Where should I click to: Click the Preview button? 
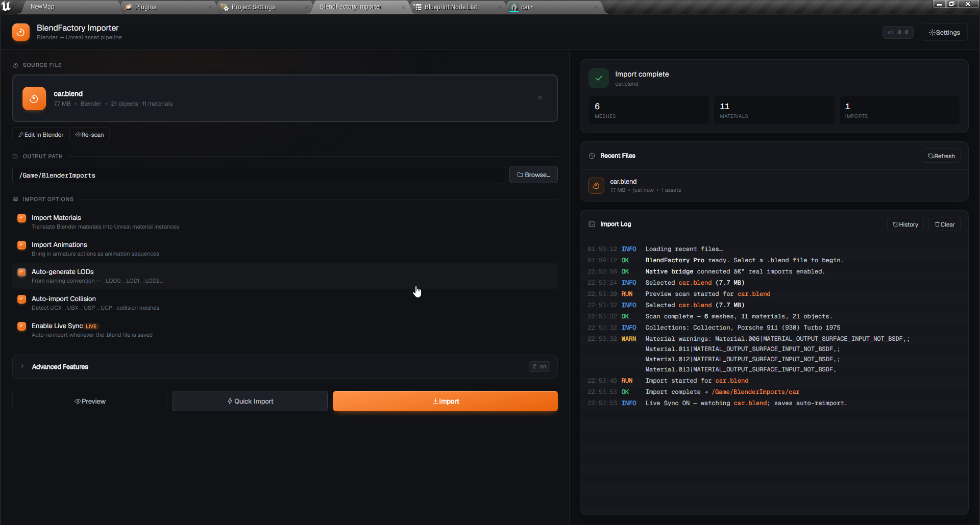tap(90, 402)
